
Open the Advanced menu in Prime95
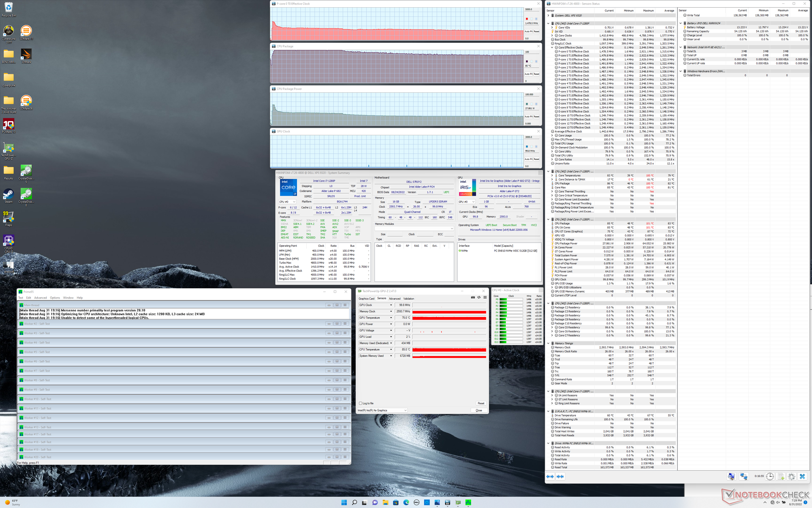click(x=41, y=298)
